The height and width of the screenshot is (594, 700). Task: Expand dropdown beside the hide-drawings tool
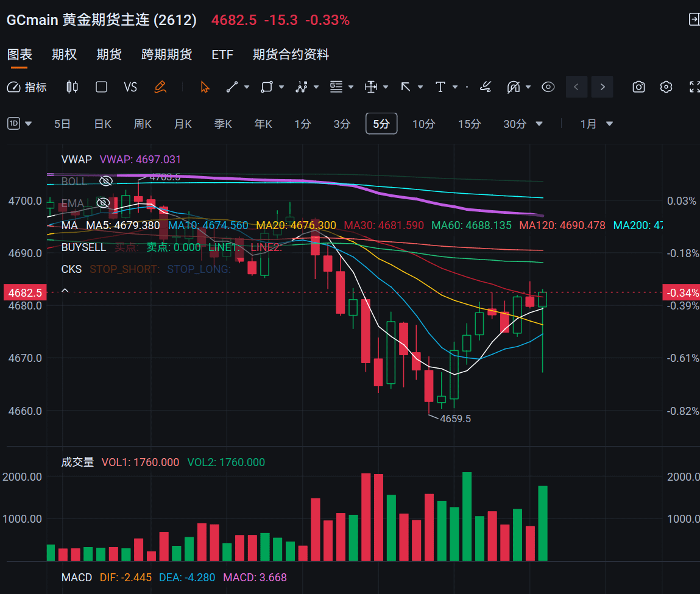tap(528, 87)
